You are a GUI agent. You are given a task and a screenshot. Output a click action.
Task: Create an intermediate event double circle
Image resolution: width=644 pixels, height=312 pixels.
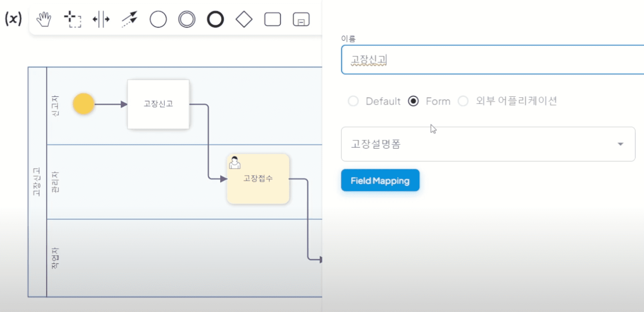pos(187,19)
